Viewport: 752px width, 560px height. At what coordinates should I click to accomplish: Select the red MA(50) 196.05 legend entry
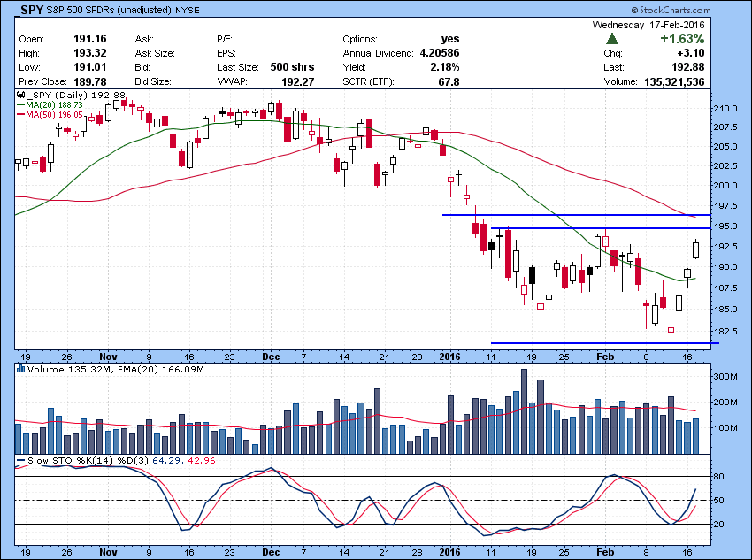point(50,115)
